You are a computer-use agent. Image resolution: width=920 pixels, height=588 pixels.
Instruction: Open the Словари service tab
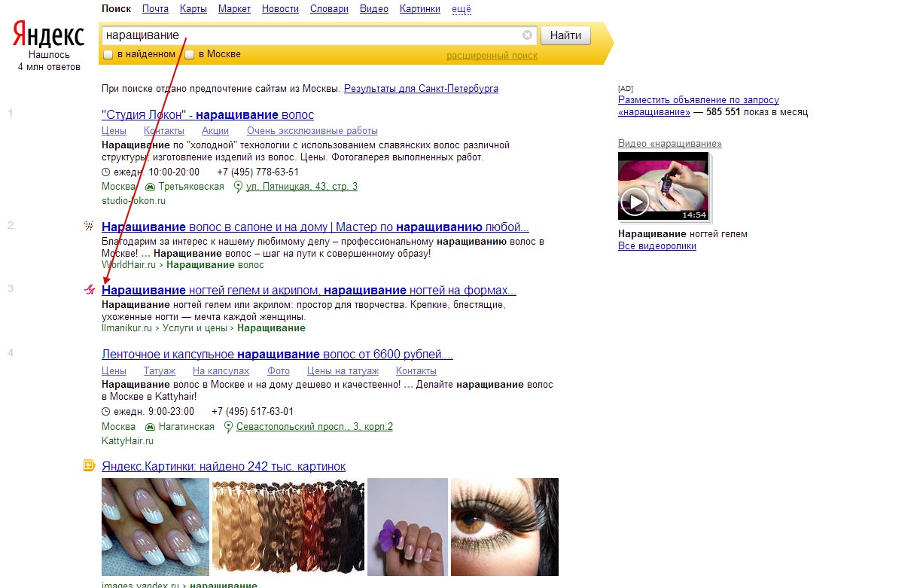[329, 9]
